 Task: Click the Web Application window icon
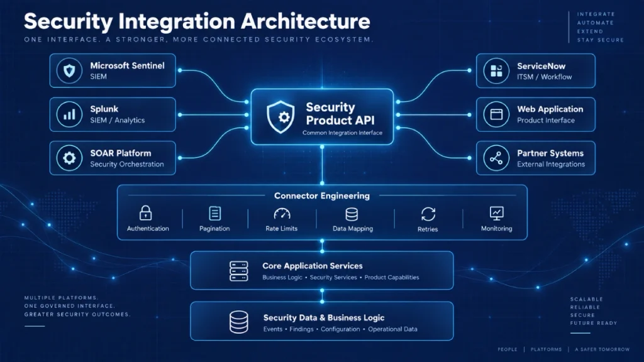click(x=496, y=114)
